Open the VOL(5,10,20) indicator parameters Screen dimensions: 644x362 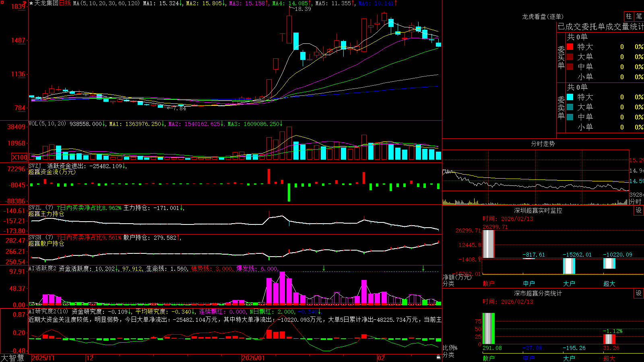[47, 124]
